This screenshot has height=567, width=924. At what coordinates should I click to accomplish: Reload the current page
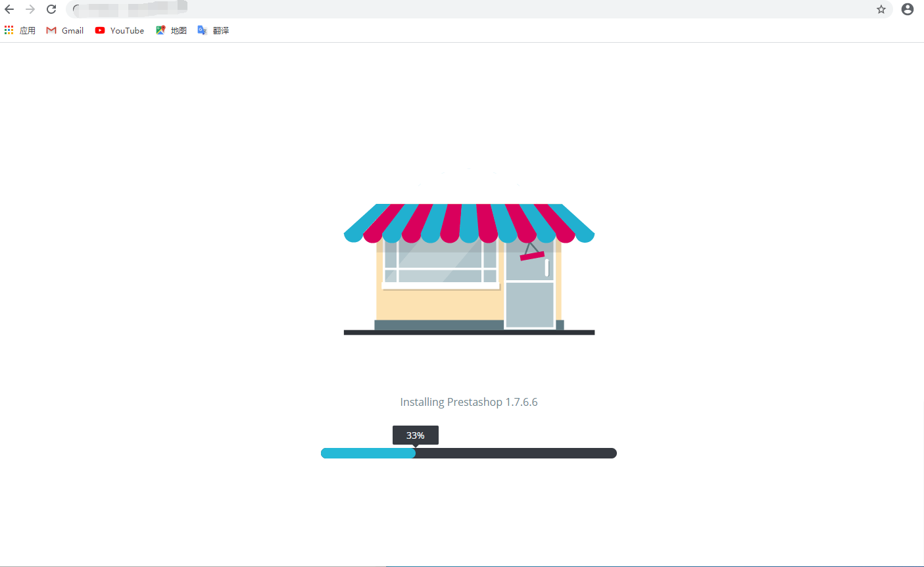[x=51, y=9]
